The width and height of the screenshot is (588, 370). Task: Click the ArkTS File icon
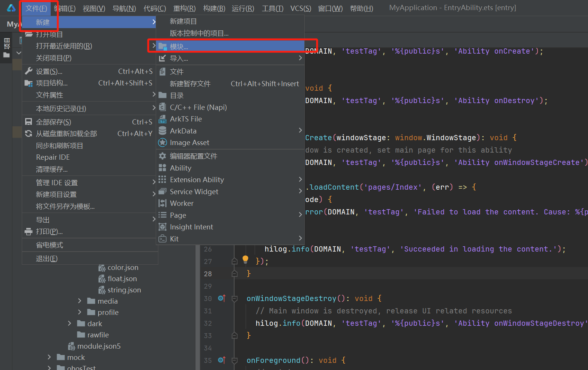(162, 119)
